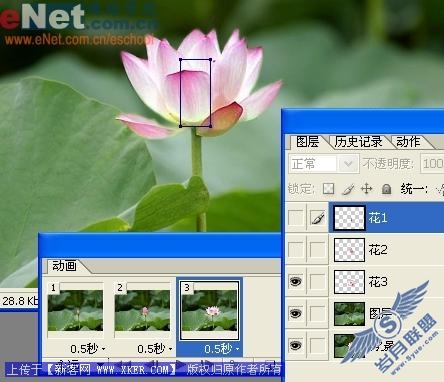
Task: Hide the 图层 layer eye above 背景
Action: coord(296,313)
